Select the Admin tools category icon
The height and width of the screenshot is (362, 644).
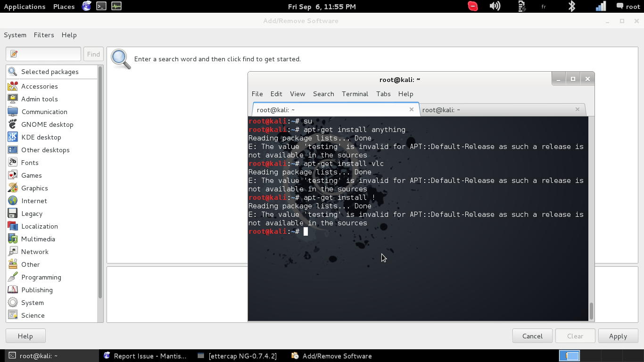point(13,99)
